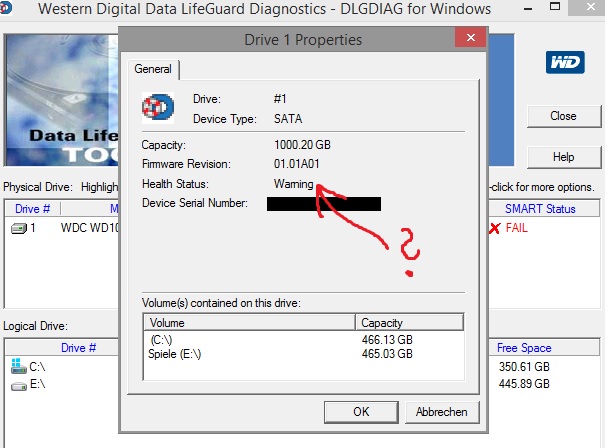
Task: Click the 445.89 GB free space value
Action: coord(524,384)
